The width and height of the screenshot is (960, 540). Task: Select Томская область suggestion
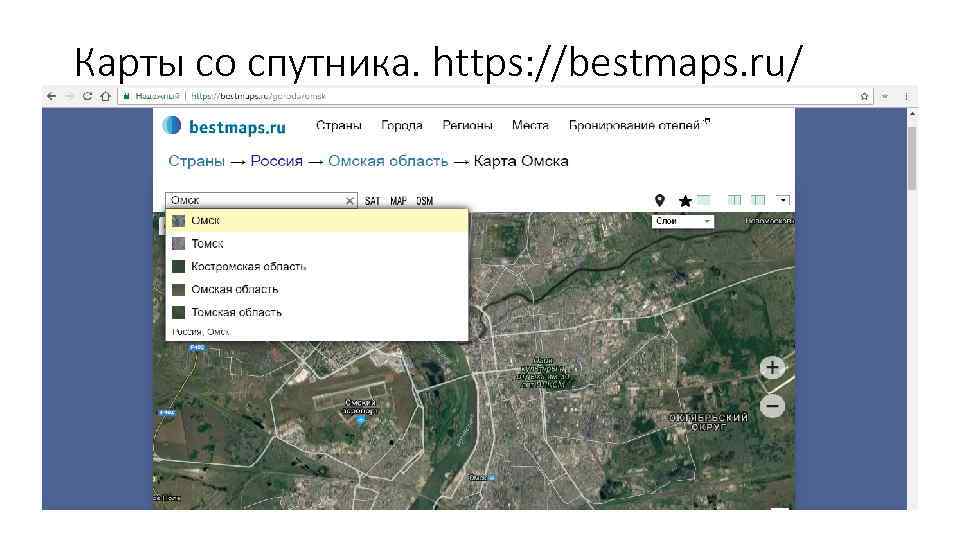click(317, 312)
